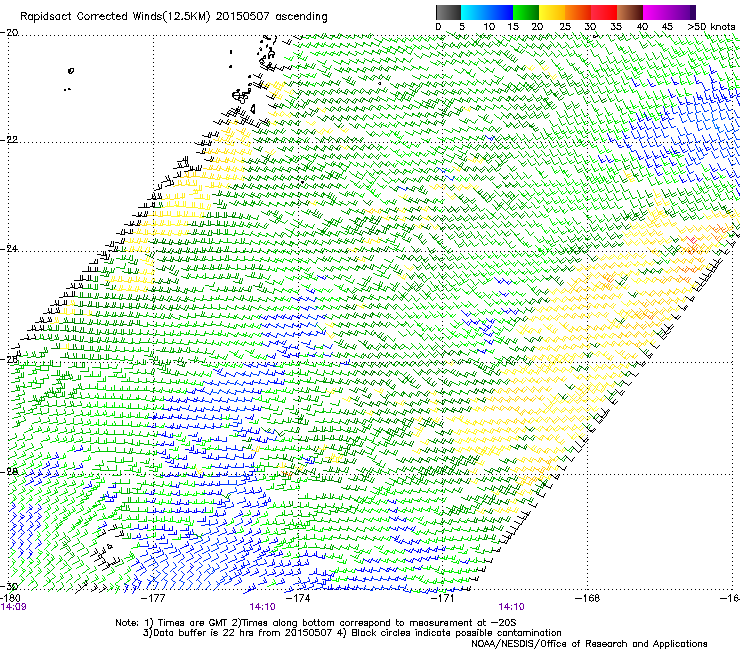
Task: Click the '-174' longitude axis label
Action: (298, 598)
